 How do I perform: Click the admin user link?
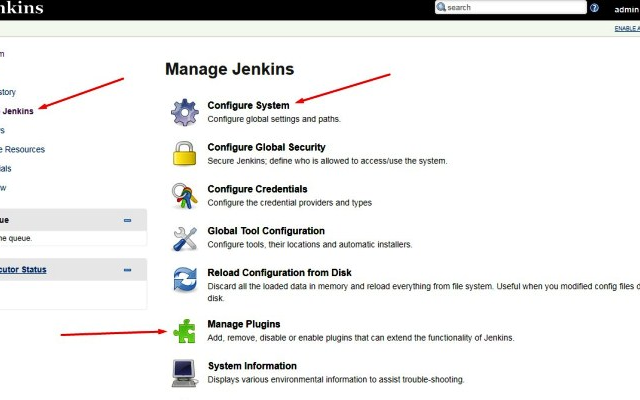[x=627, y=9]
